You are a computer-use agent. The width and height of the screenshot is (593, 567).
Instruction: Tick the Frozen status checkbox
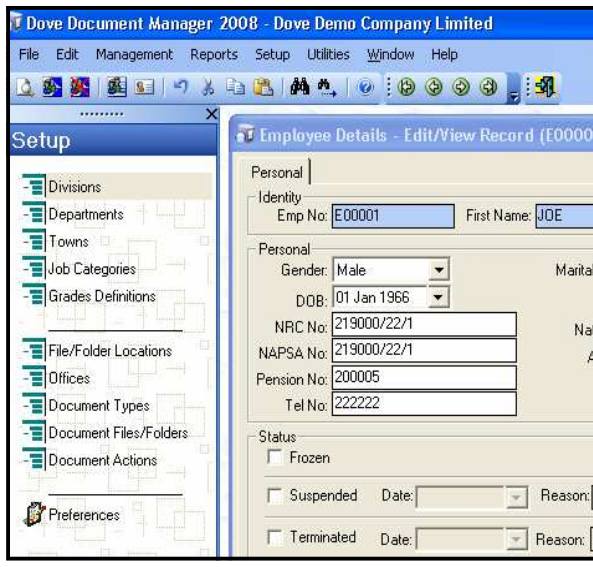pos(274,457)
